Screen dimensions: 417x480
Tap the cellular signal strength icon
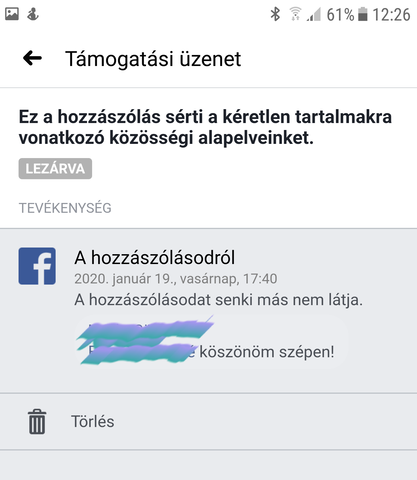tap(314, 14)
